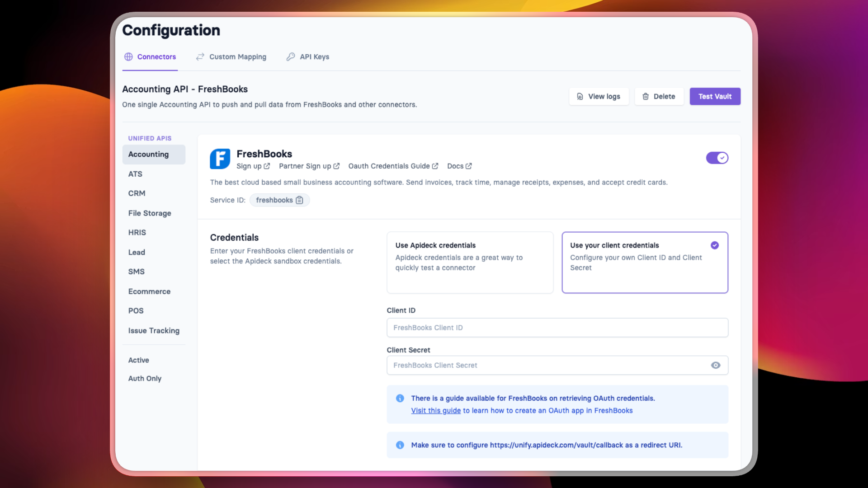Open the API Keys tab

pos(314,56)
